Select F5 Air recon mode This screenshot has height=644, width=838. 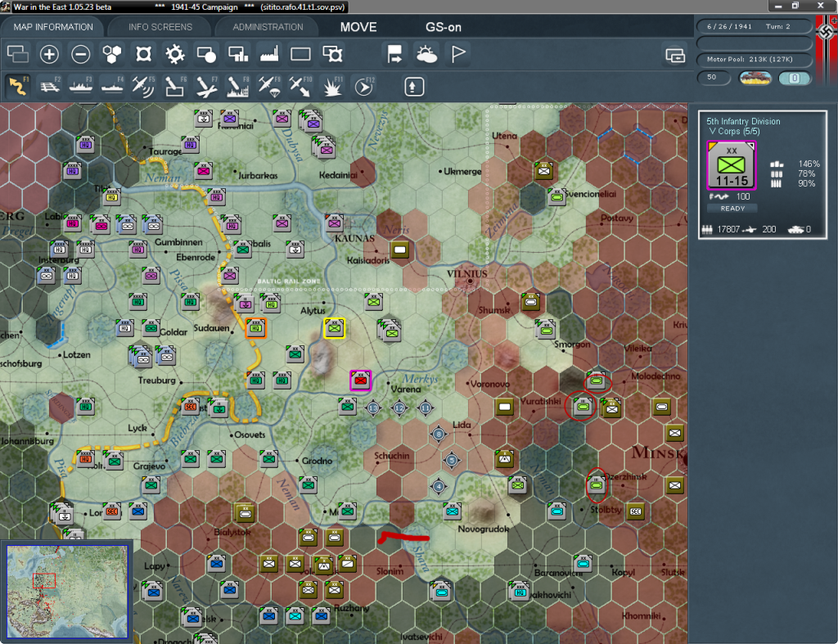pos(144,87)
